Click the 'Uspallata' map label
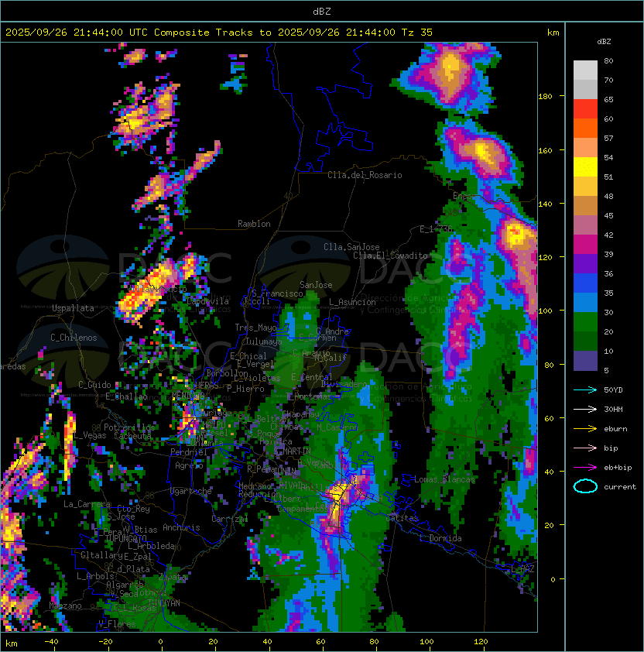644x652 pixels. pyautogui.click(x=73, y=308)
